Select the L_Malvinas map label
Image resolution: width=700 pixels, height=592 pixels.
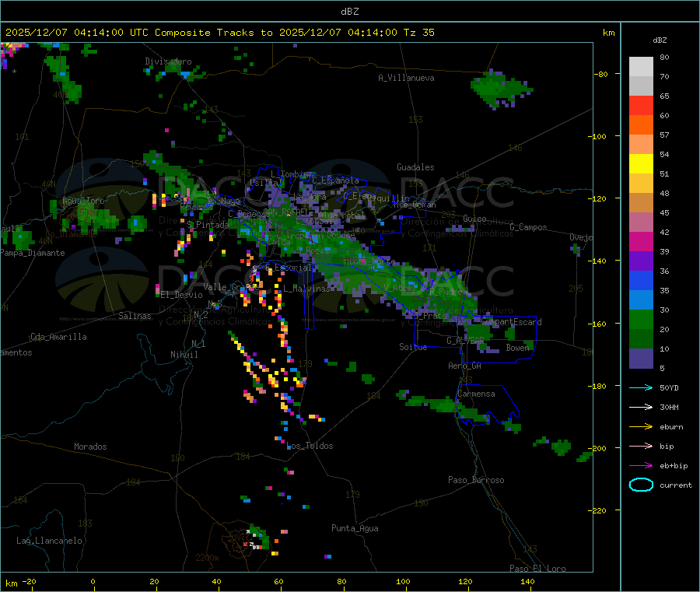(x=306, y=289)
